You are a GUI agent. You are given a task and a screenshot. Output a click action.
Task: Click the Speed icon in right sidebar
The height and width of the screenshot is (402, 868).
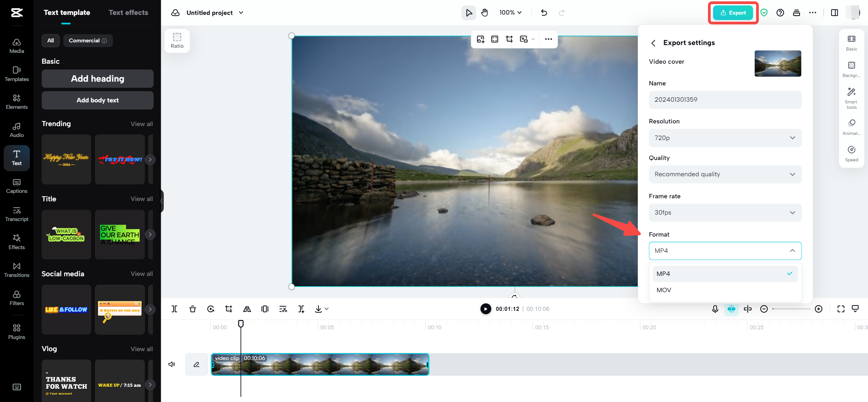851,153
